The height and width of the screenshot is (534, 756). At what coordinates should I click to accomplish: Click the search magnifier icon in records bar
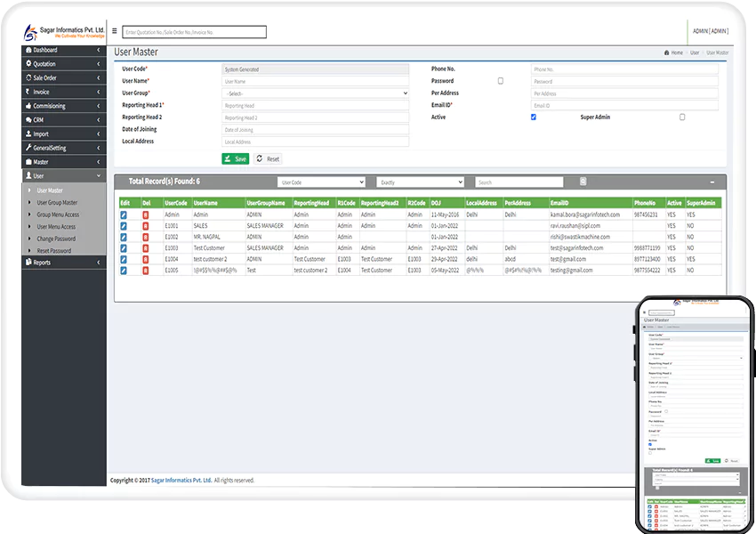tap(583, 182)
